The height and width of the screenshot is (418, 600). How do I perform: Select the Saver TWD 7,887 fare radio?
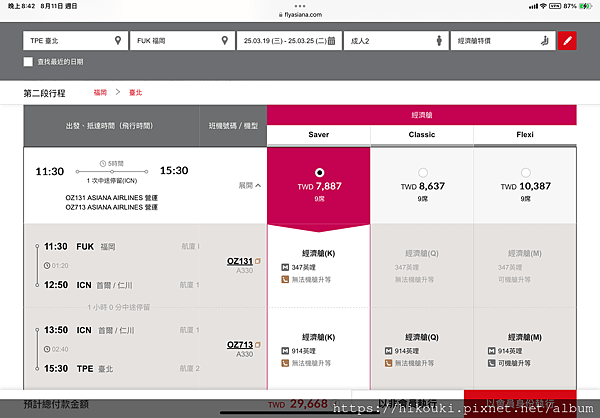(319, 173)
